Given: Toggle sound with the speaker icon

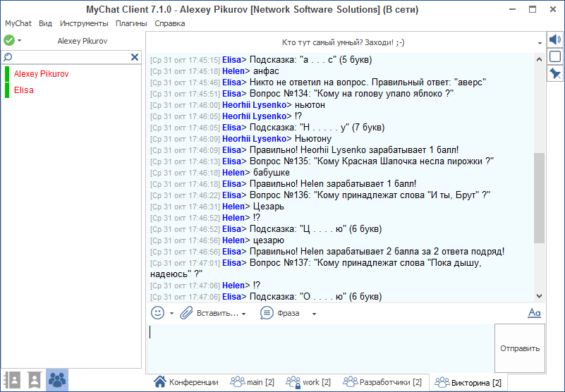Looking at the screenshot, I should point(555,39).
